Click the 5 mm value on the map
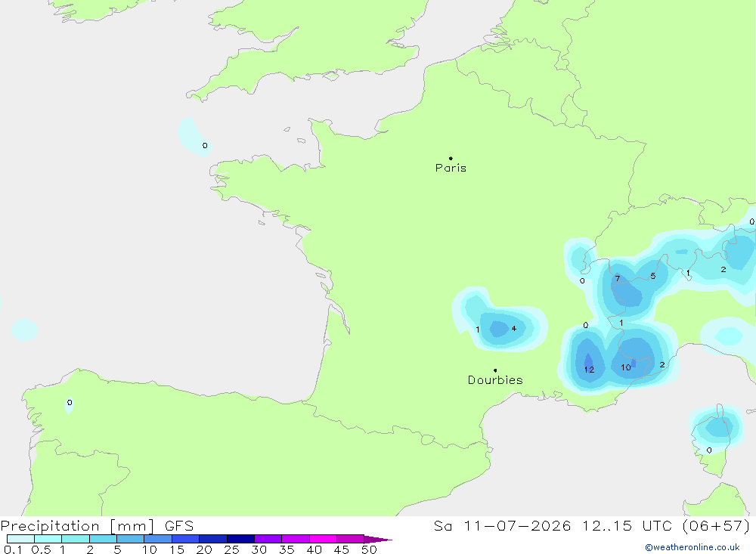The height and width of the screenshot is (554, 756). click(653, 276)
